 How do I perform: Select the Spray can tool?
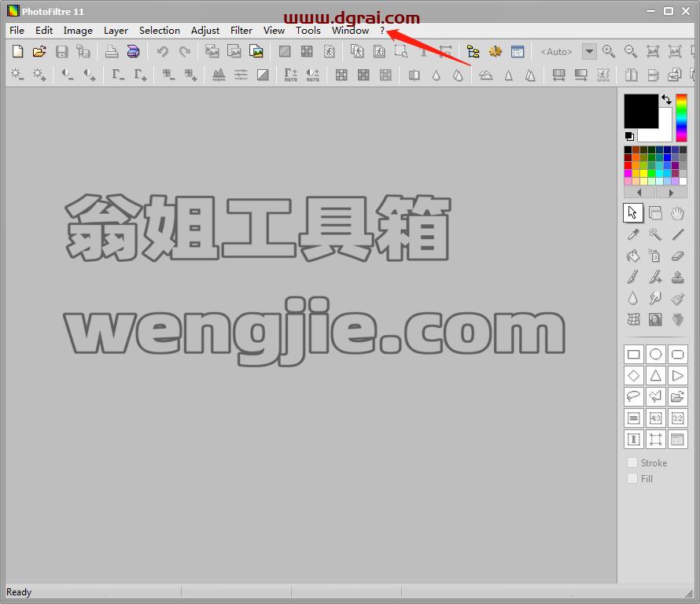pyautogui.click(x=655, y=256)
